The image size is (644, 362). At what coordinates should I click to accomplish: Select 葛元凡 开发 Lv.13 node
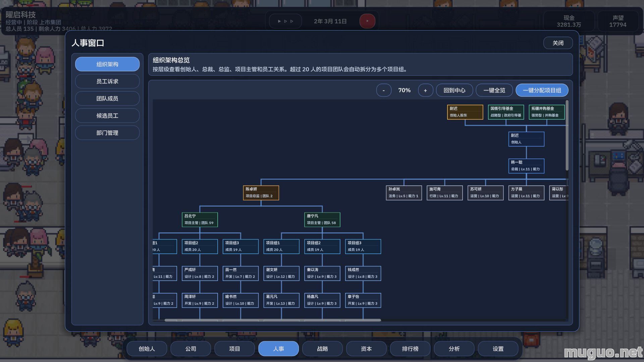click(281, 300)
